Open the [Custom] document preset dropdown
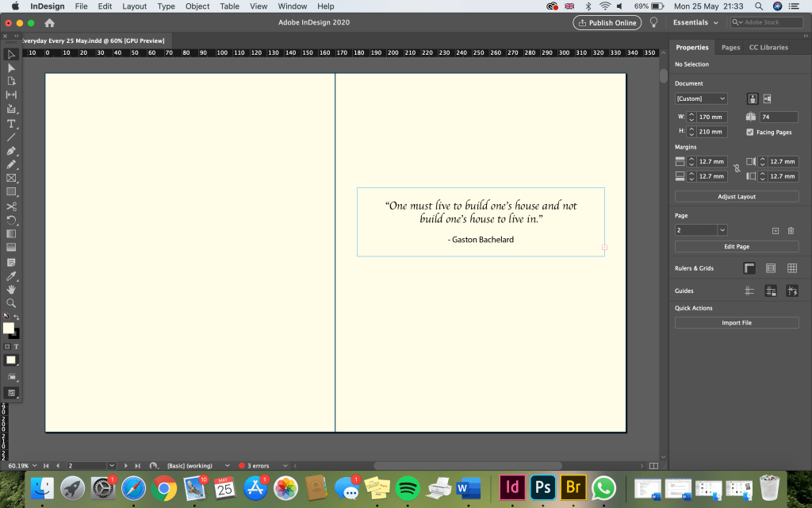Screen dimensions: 812x508 701,98
